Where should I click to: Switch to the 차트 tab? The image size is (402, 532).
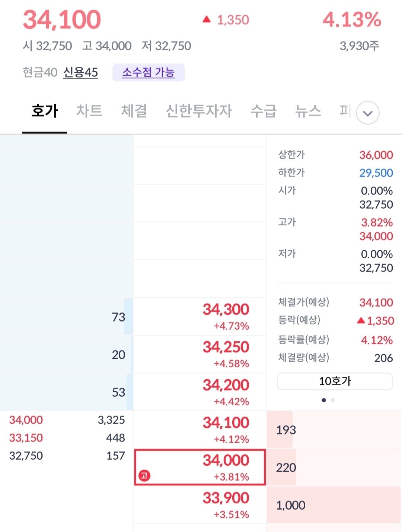click(x=89, y=111)
